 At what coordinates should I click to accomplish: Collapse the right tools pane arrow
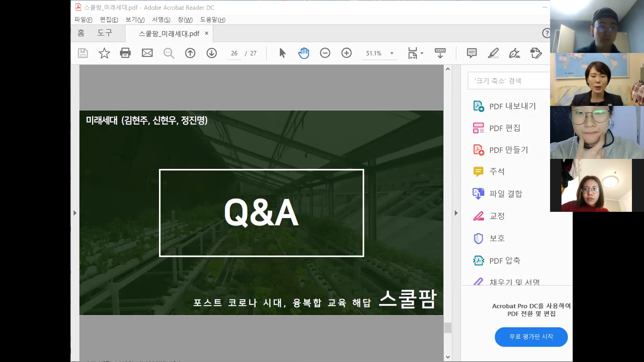pos(456,213)
